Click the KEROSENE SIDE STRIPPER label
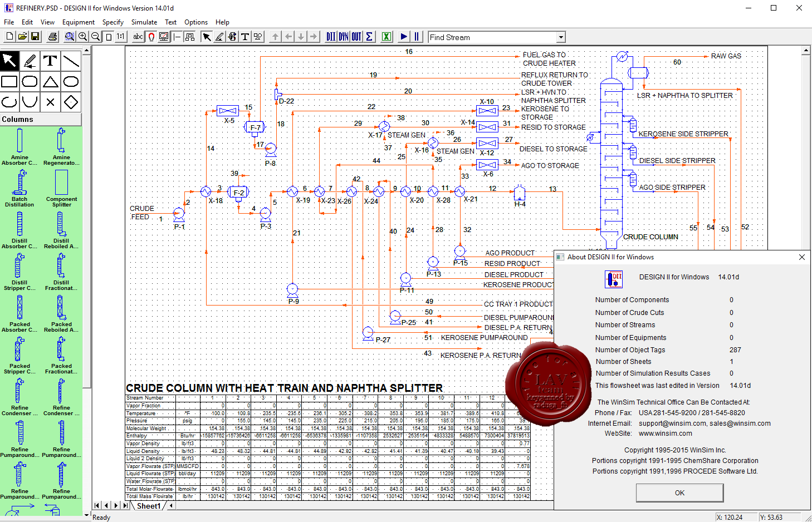The width and height of the screenshot is (812, 522). click(x=683, y=134)
